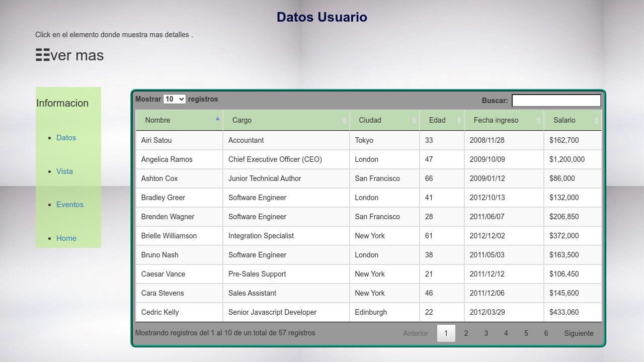Click the $372,000 salary cell
This screenshot has height=362, width=644.
[573, 236]
